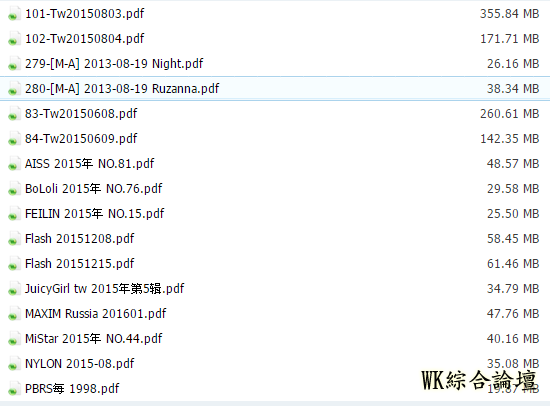Open the PBRS 1998.pdf file
This screenshot has height=406, width=550.
pyautogui.click(x=72, y=388)
